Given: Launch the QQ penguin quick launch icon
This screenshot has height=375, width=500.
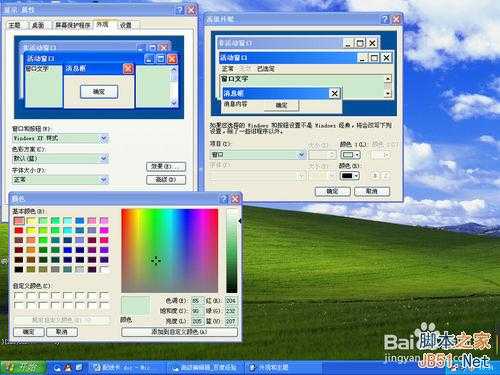Looking at the screenshot, I should tap(68, 368).
